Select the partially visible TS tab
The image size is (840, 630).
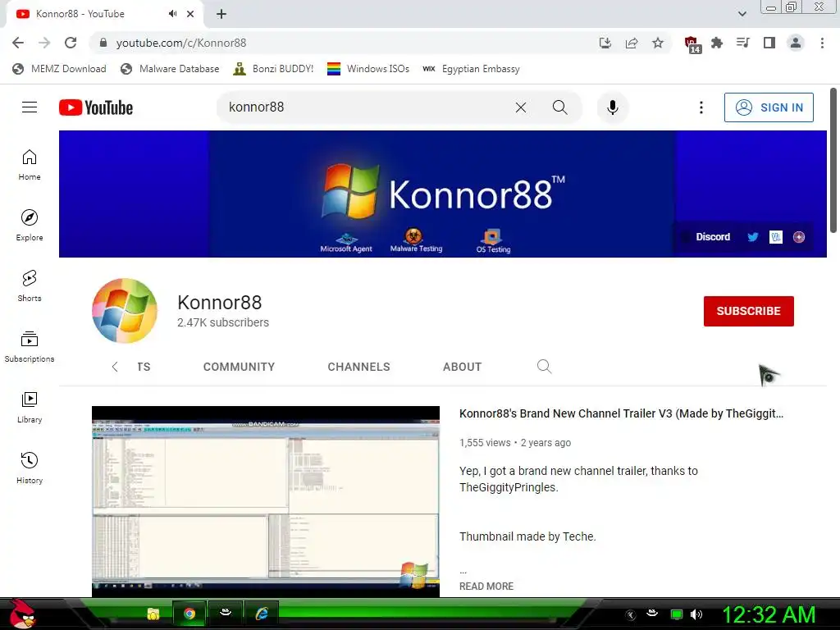click(x=144, y=367)
